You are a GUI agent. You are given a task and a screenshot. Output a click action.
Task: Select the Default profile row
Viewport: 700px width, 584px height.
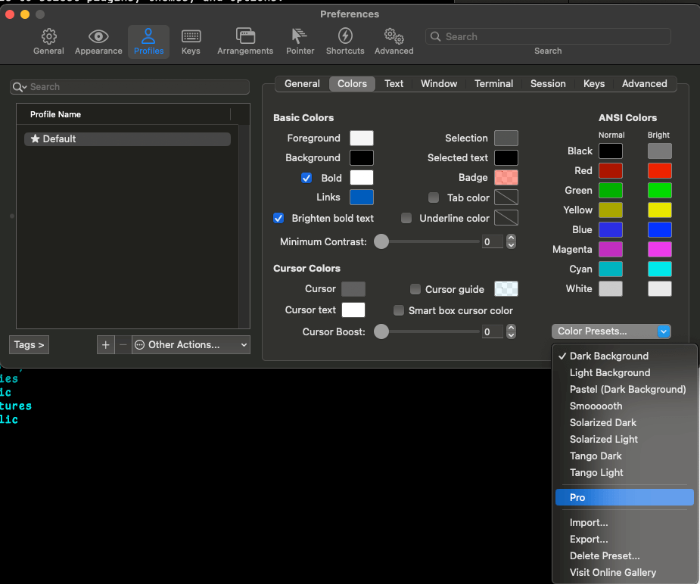coord(127,139)
